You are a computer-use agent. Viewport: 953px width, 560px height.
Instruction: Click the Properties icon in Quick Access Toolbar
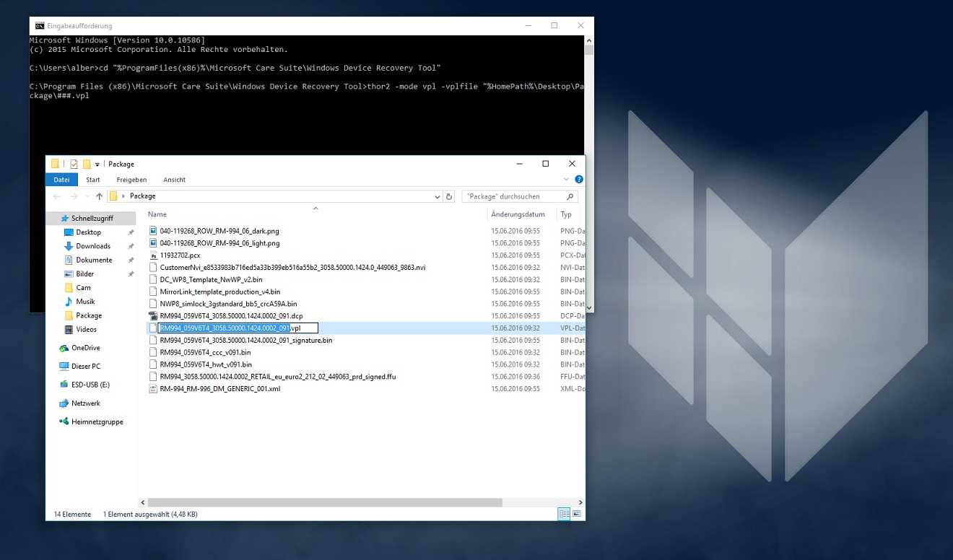74,164
